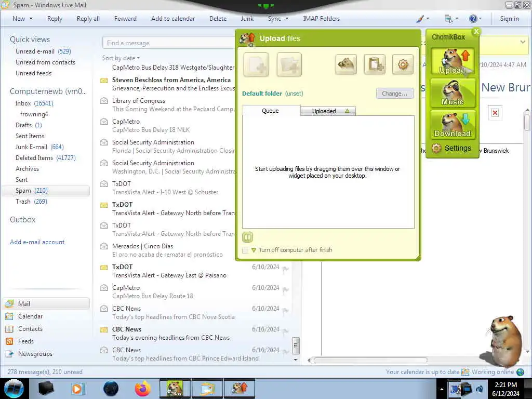Click the Help question mark icon

(473, 19)
